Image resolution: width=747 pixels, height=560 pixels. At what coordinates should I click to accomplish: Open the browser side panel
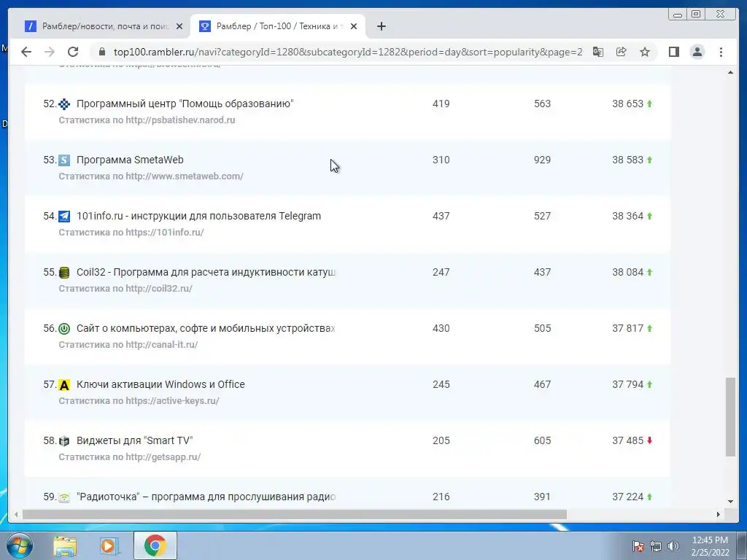click(673, 52)
